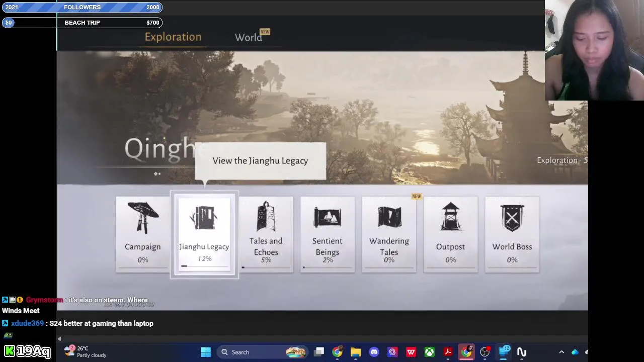Viewport: 644px width, 362px height.
Task: Open the purple Opera GX taskbar icon
Action: 392,352
